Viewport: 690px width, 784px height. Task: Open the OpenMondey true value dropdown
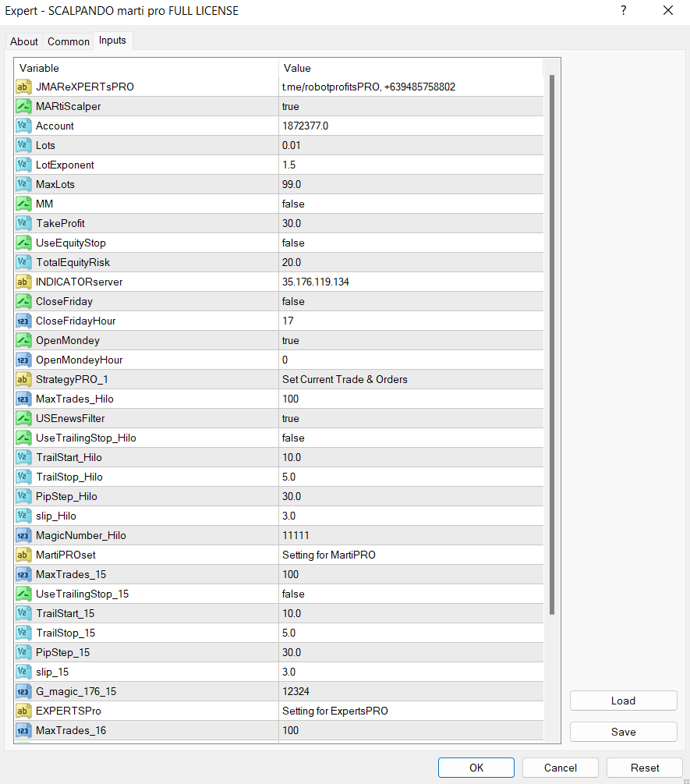292,340
